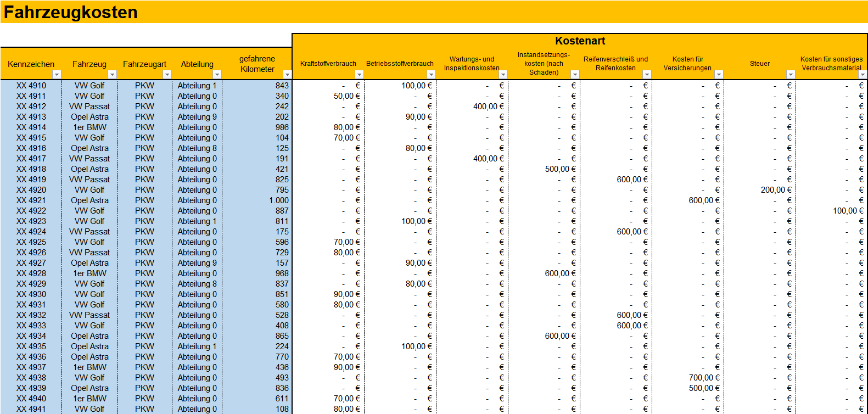Open the gefahrene Kilometer filter dropdown
Viewport: 868px width, 414px height.
(287, 74)
